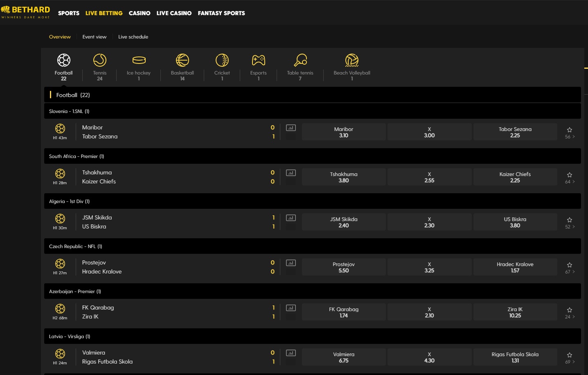This screenshot has width=588, height=375.
Task: Collapse the Algeria - 1st Div league header
Action: click(313, 201)
